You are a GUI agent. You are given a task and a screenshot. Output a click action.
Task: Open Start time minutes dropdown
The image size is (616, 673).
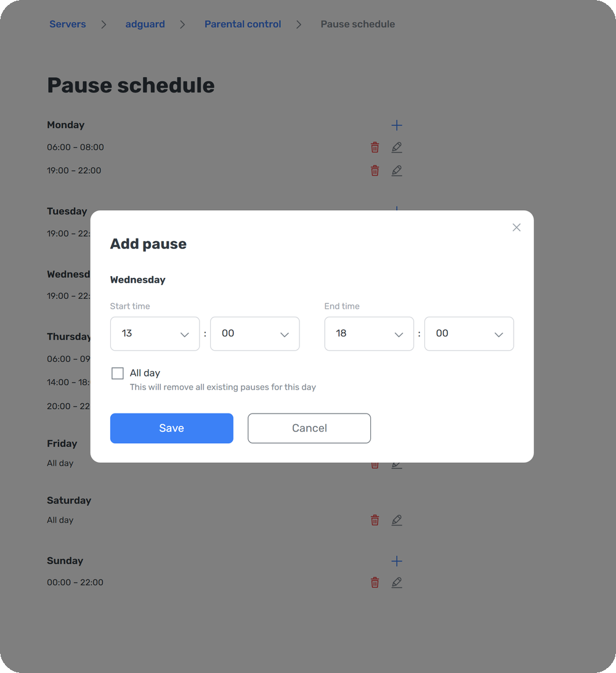(255, 333)
